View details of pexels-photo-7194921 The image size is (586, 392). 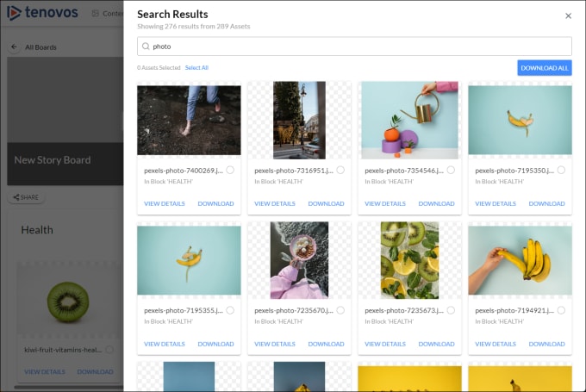point(496,344)
